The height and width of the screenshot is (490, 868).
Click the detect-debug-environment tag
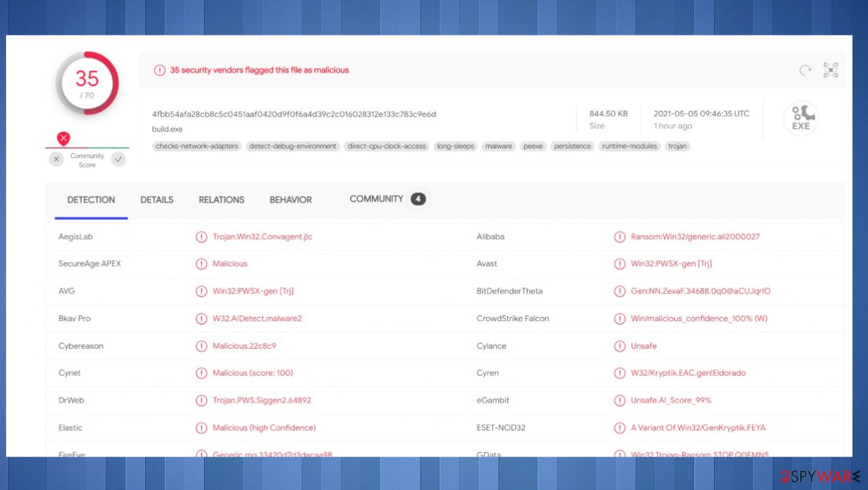293,146
